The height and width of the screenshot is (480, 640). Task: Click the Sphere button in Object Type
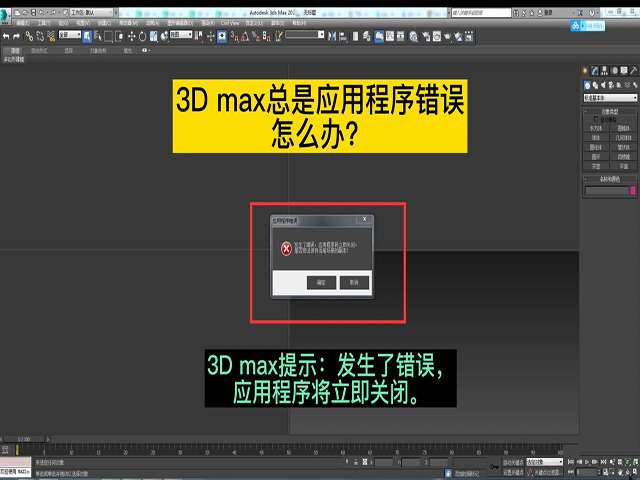click(x=596, y=138)
